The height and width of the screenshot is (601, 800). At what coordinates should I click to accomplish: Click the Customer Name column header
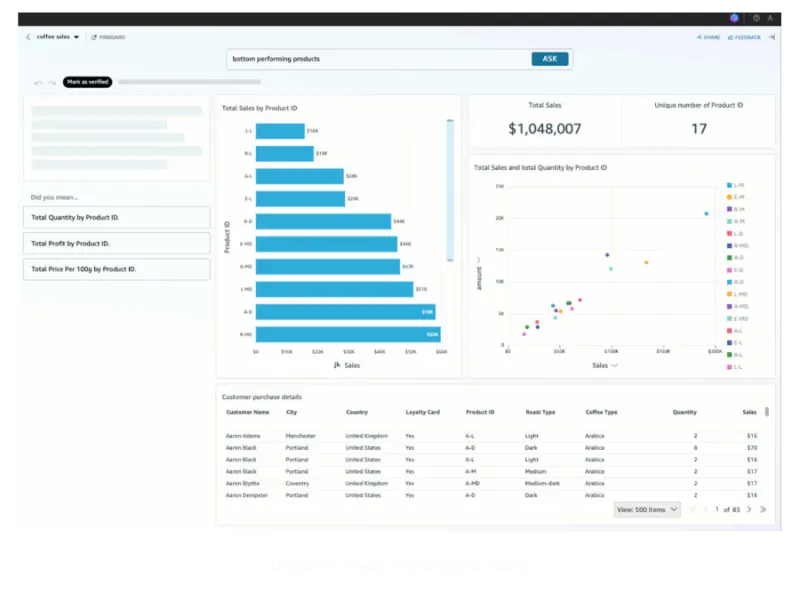click(247, 412)
